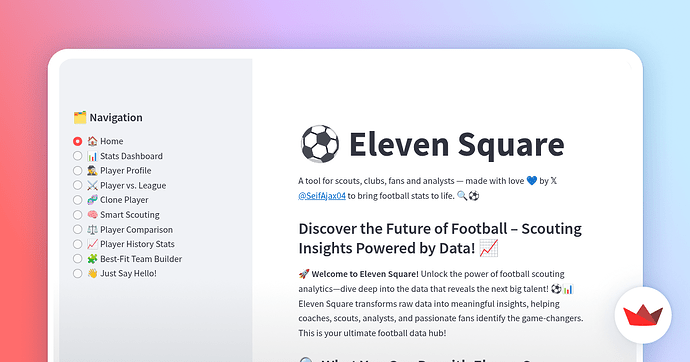
Task: Choose the Player Comparison radio button
Action: click(x=77, y=229)
